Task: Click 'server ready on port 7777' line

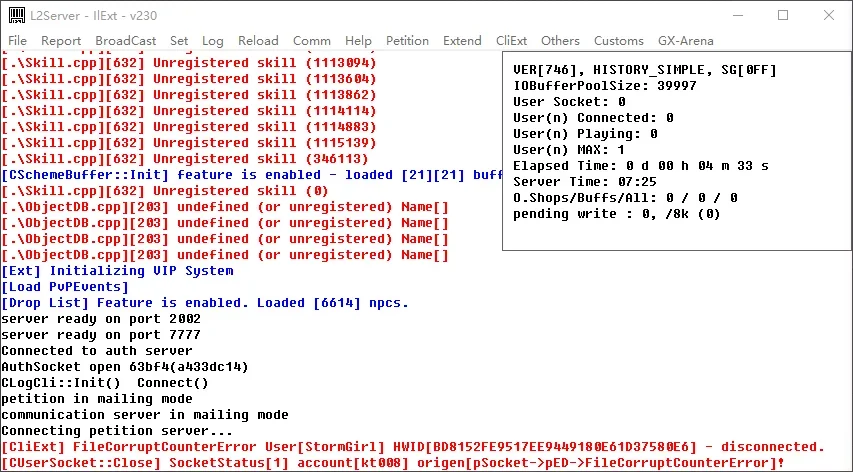Action: 101,335
